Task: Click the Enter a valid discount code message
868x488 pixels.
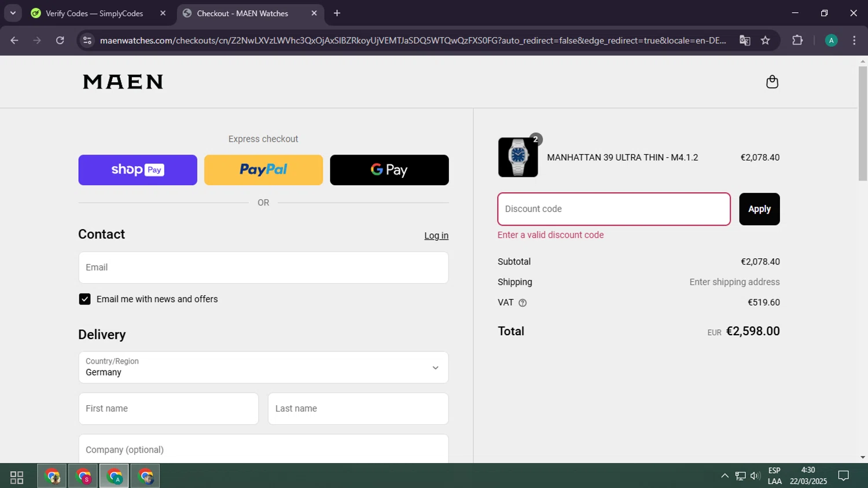Action: pos(550,235)
